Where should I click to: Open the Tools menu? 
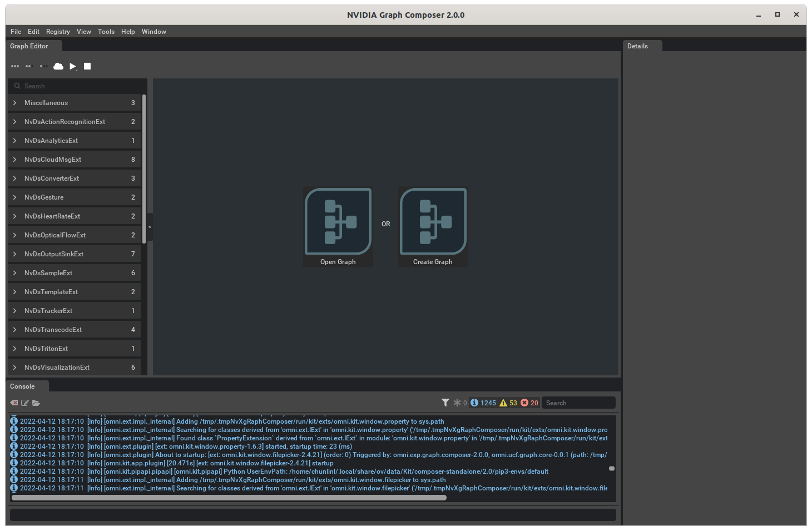tap(106, 32)
